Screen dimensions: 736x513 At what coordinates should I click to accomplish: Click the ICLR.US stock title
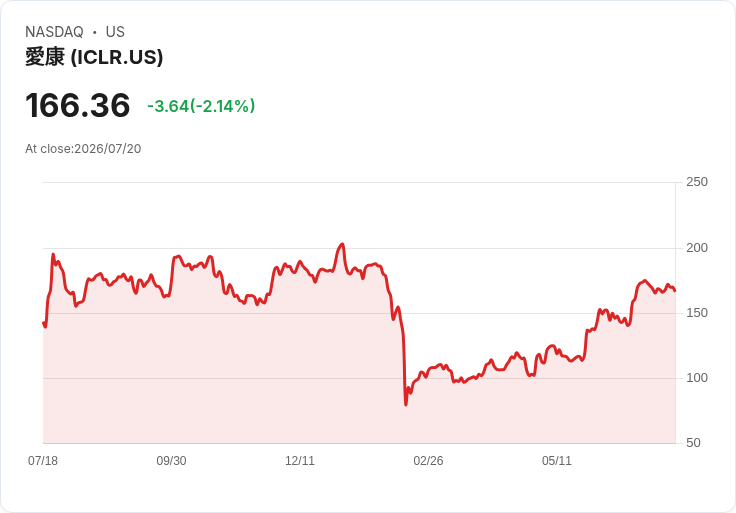click(94, 57)
